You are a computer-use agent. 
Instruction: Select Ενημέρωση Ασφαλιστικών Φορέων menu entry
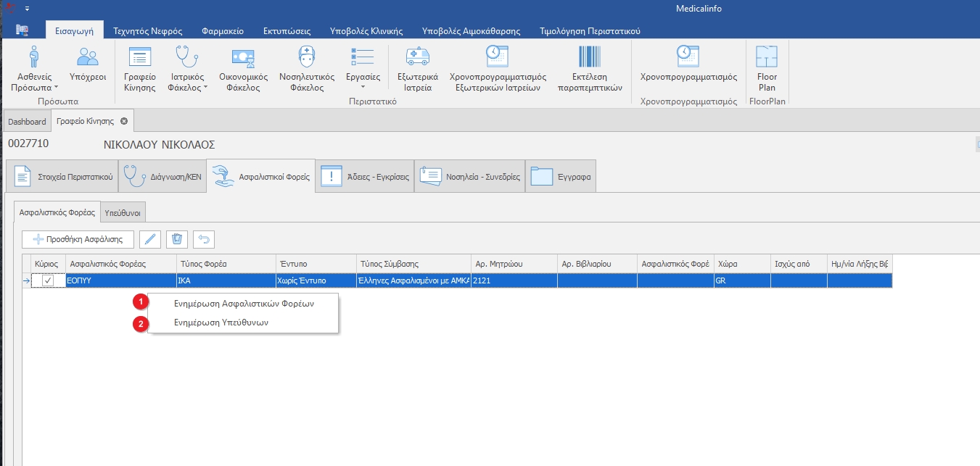[244, 304]
